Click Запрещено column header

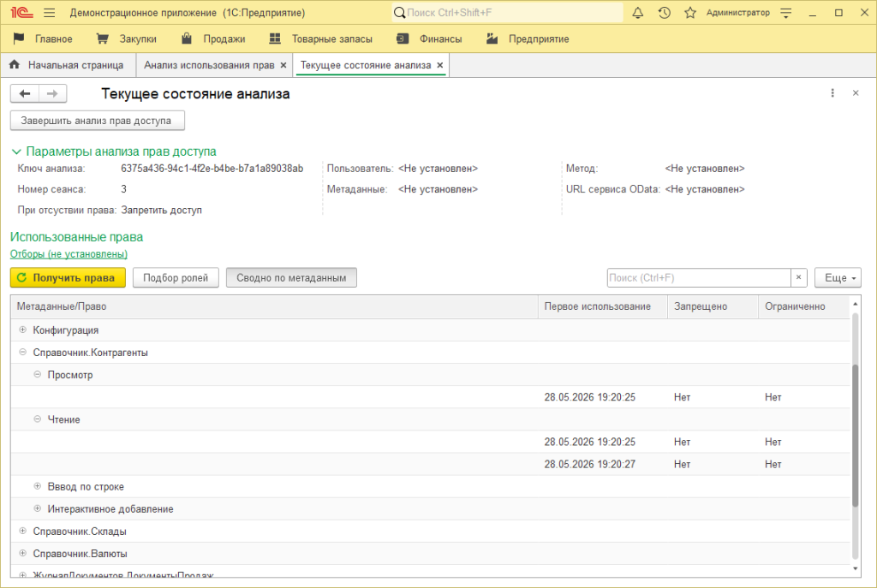tap(713, 306)
